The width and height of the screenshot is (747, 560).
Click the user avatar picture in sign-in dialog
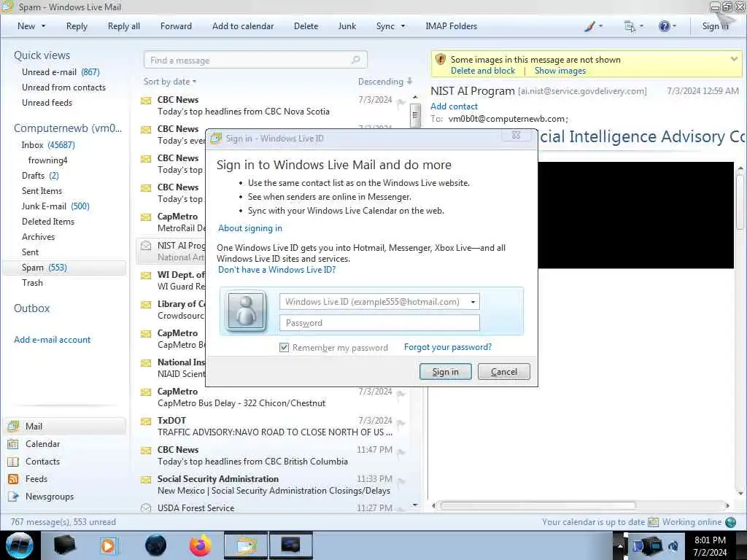pos(246,311)
